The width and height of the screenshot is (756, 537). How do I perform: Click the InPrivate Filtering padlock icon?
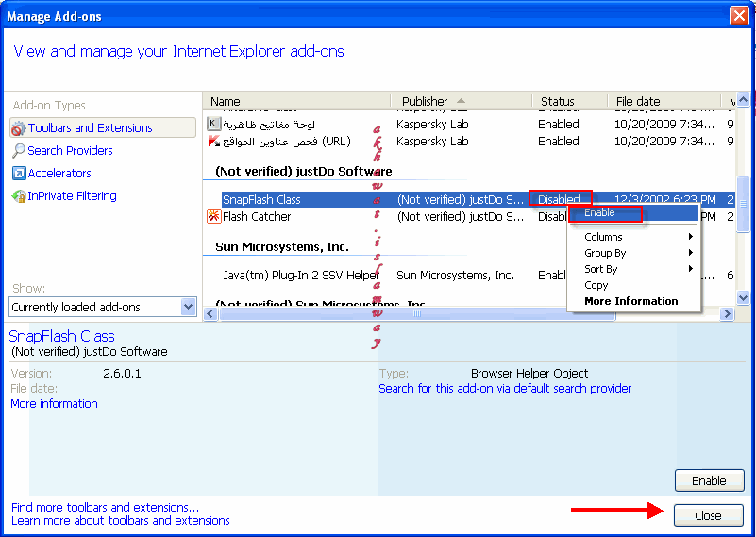(19, 196)
